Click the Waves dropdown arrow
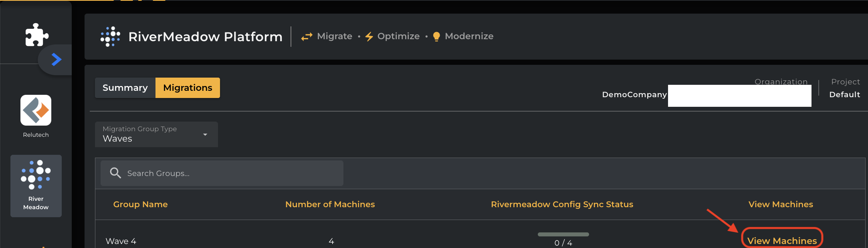The image size is (868, 248). click(205, 134)
